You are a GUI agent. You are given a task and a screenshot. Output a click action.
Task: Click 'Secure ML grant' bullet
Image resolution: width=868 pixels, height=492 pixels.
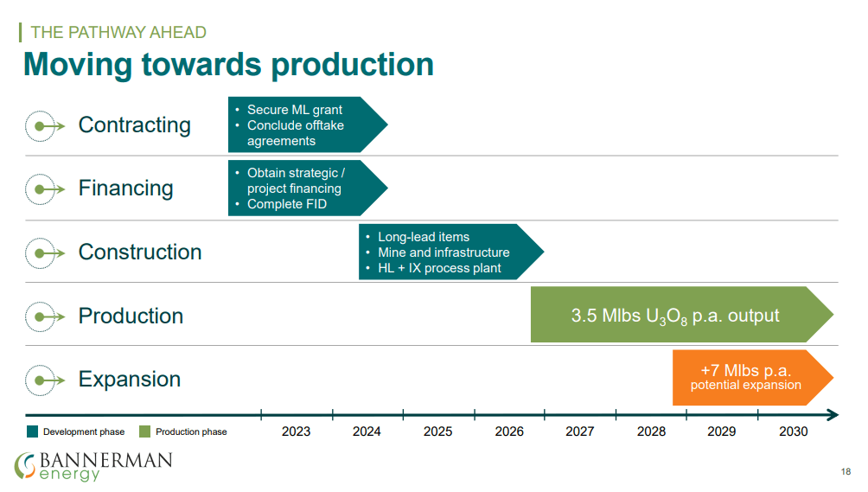tap(295, 110)
